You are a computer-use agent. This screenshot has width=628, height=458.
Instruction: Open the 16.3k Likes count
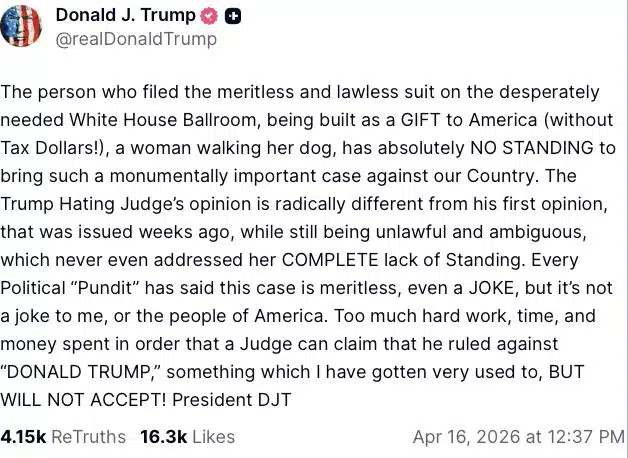[163, 437]
